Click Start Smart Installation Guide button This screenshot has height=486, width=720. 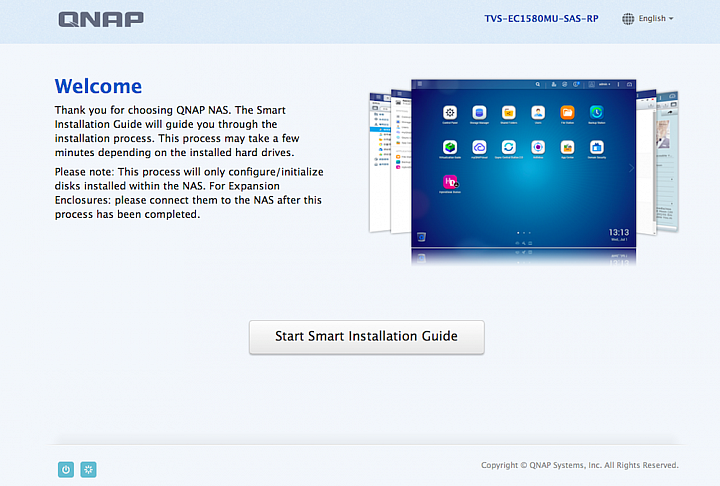click(x=366, y=337)
